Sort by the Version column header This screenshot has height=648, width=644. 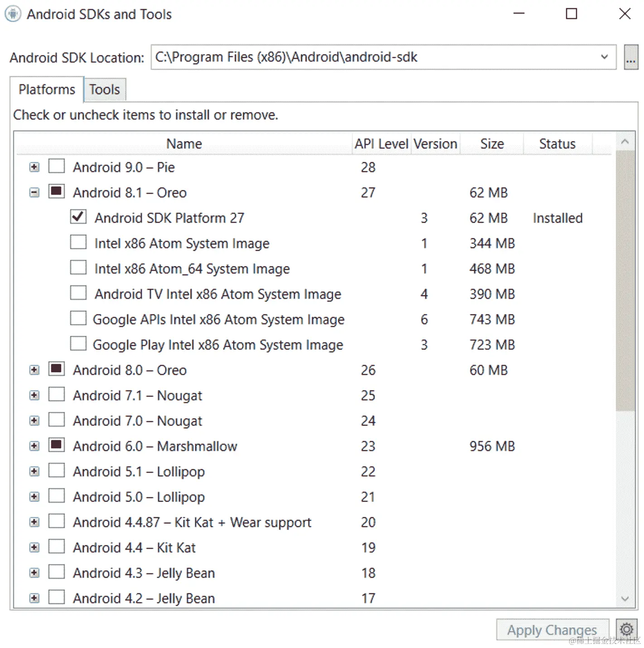pyautogui.click(x=436, y=144)
